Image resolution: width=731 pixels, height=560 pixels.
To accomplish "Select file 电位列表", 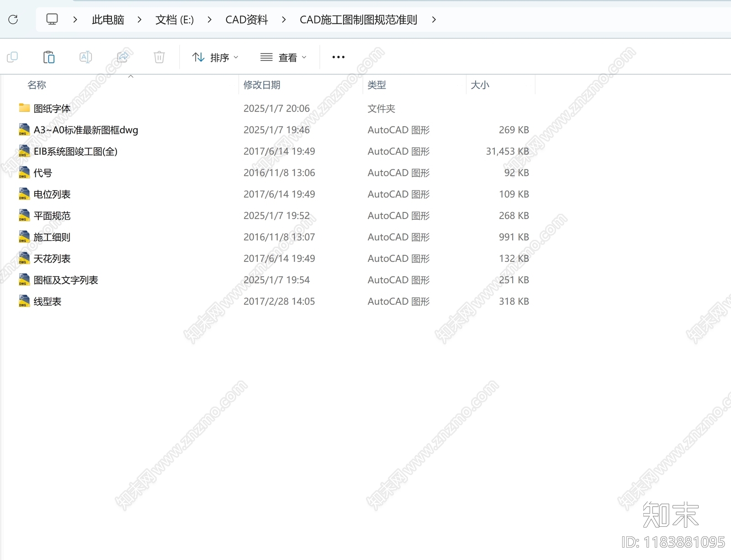I will (52, 195).
